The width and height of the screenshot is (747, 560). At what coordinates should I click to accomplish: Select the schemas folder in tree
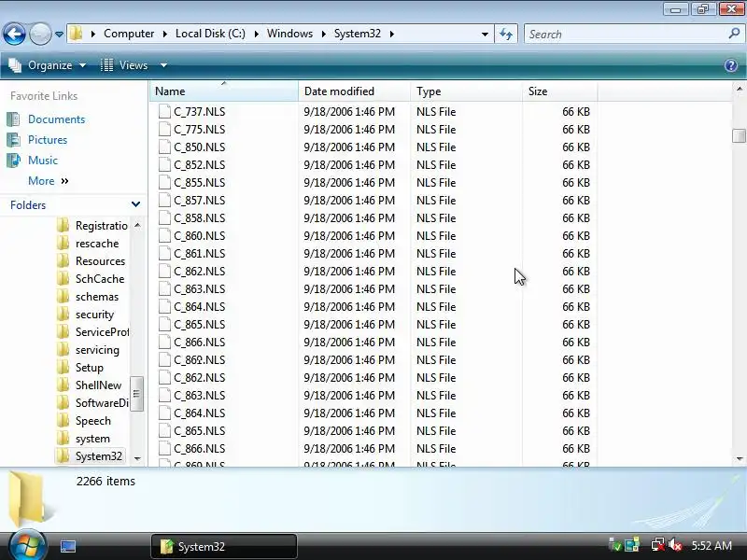[x=97, y=296]
